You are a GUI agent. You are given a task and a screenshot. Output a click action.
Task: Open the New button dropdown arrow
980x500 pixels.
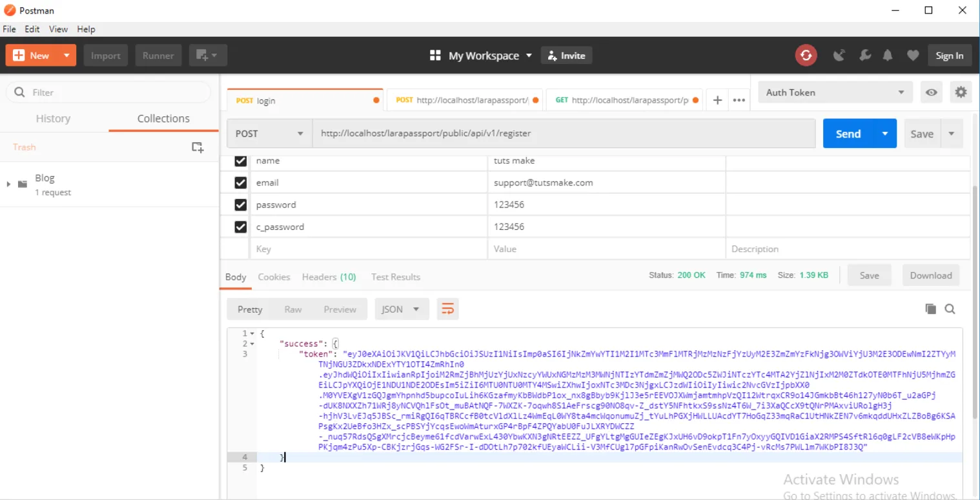click(66, 56)
